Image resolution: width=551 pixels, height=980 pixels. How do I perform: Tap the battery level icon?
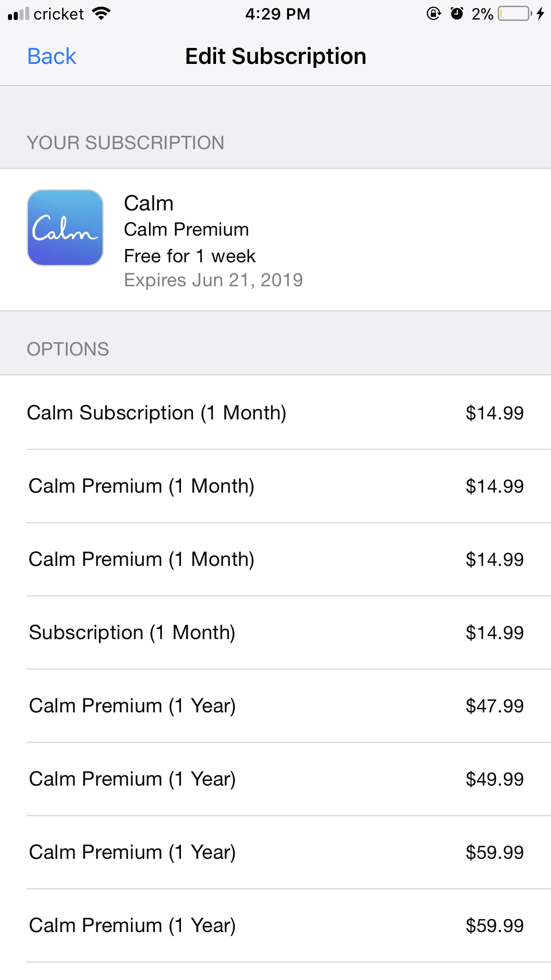point(515,14)
